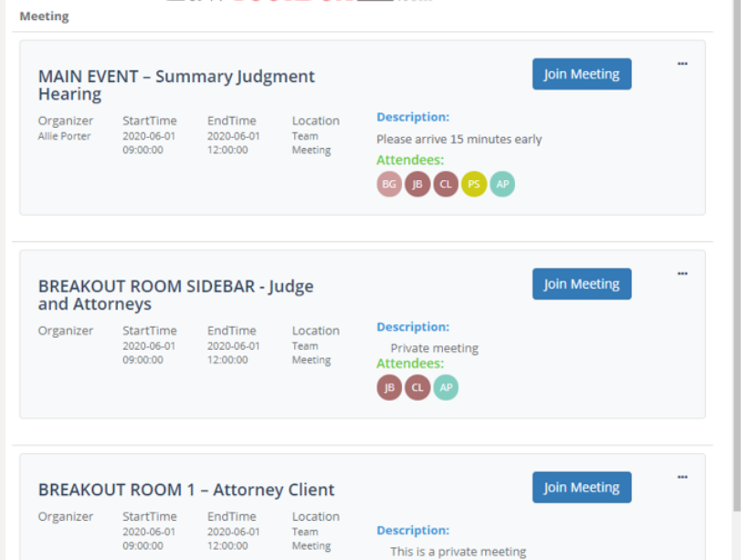Select AP avatar in Breakout Room Sidebar
748x560 pixels.
446,387
